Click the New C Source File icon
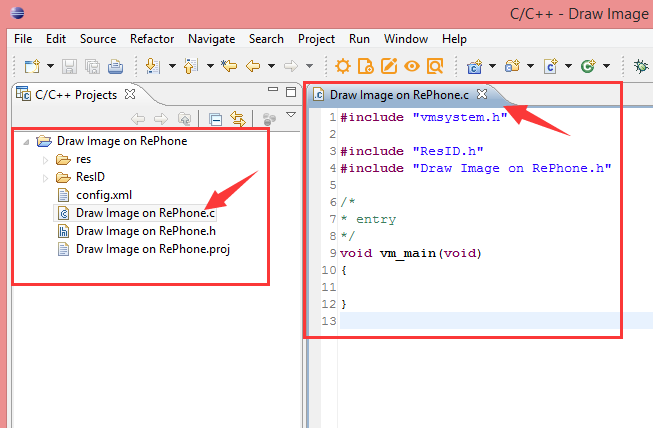Image resolution: width=653 pixels, height=428 pixels. click(x=550, y=66)
